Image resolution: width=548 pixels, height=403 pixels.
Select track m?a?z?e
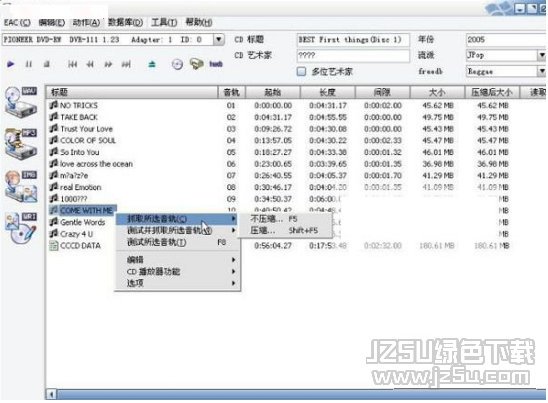[74, 175]
